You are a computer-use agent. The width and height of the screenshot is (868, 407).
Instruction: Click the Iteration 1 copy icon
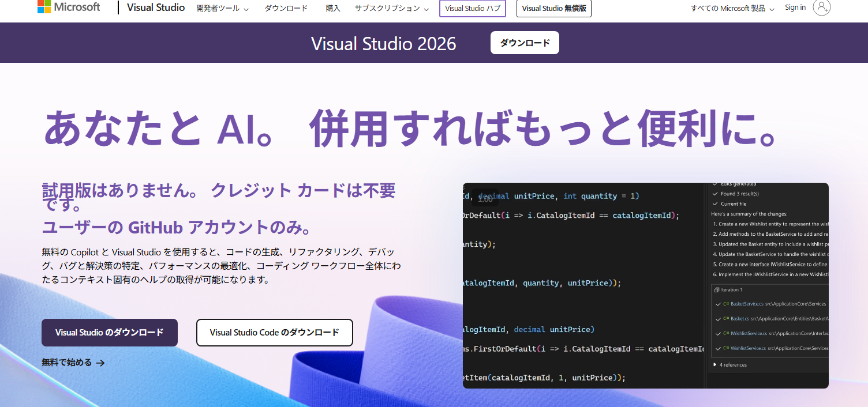(x=716, y=290)
